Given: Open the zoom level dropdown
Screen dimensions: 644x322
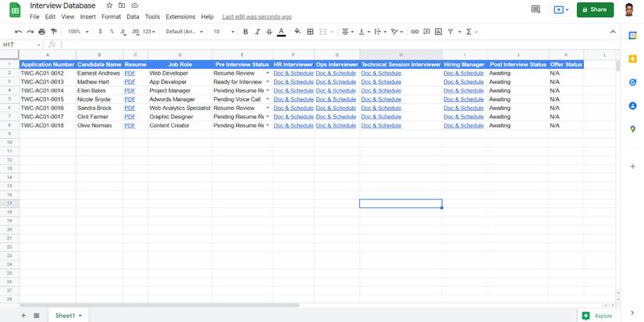Looking at the screenshot, I should 78,32.
